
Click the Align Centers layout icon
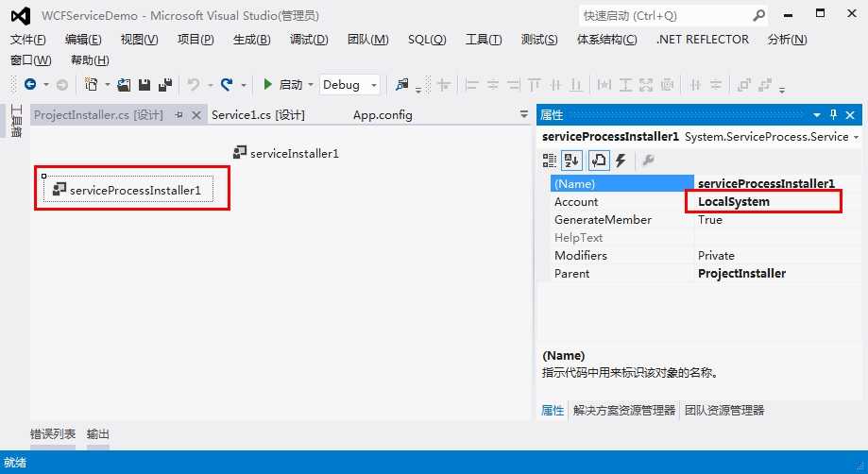[x=493, y=85]
